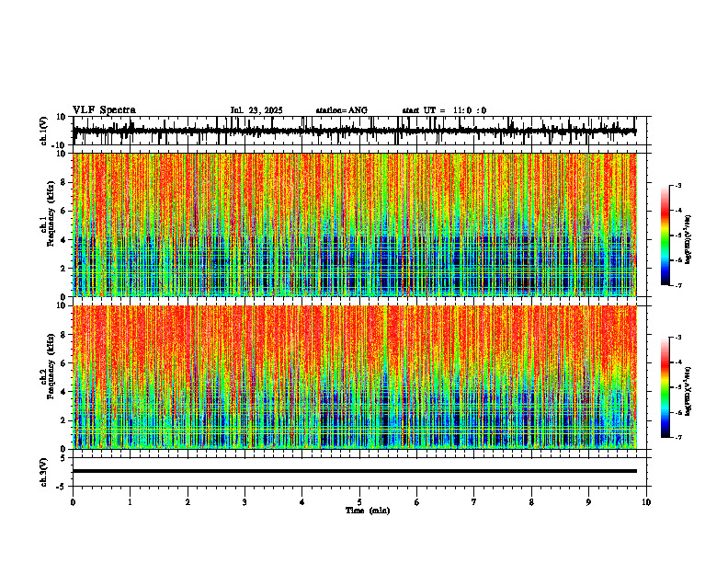Click the flat black ch.3 voltage line

click(355, 471)
